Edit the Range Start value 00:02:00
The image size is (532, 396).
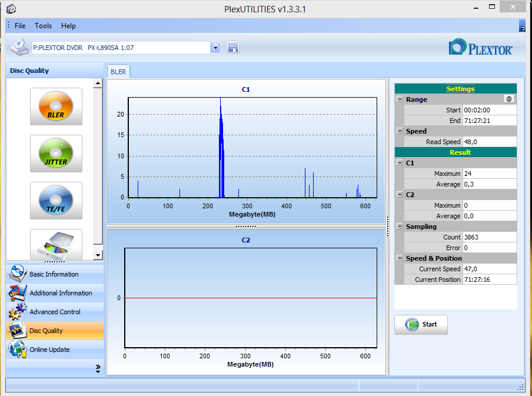[490, 110]
